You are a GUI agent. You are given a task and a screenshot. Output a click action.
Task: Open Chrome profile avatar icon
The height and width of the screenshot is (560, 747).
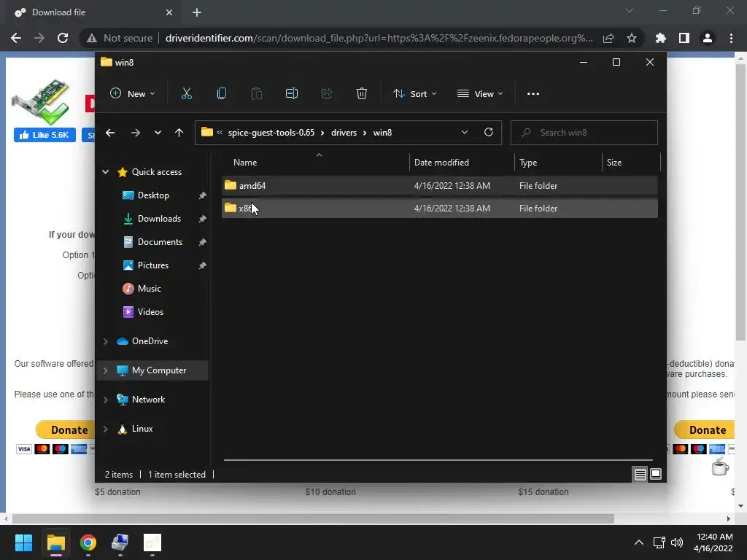tap(708, 38)
